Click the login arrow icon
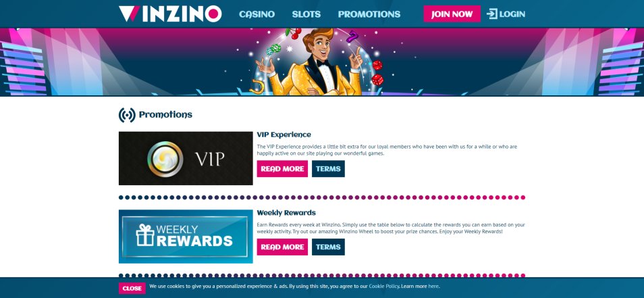Image resolution: width=644 pixels, height=298 pixels. click(491, 14)
